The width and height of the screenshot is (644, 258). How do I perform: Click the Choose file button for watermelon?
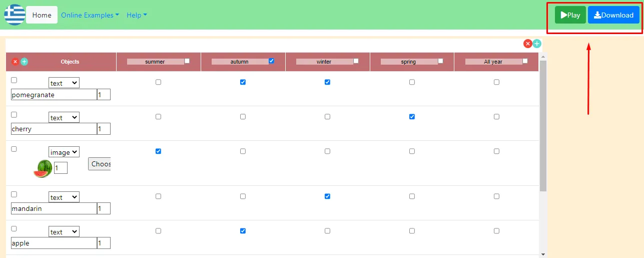pos(100,164)
